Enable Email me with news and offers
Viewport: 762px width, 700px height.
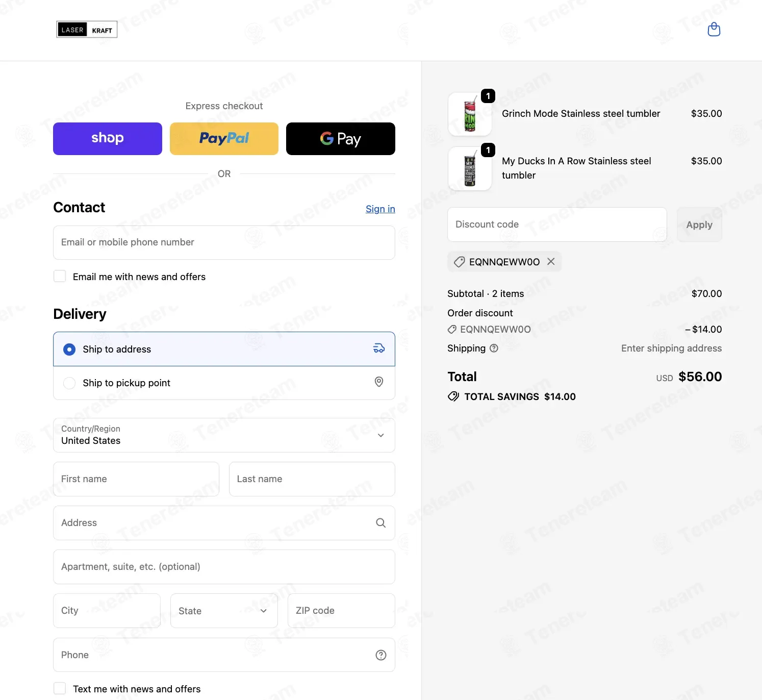[60, 277]
